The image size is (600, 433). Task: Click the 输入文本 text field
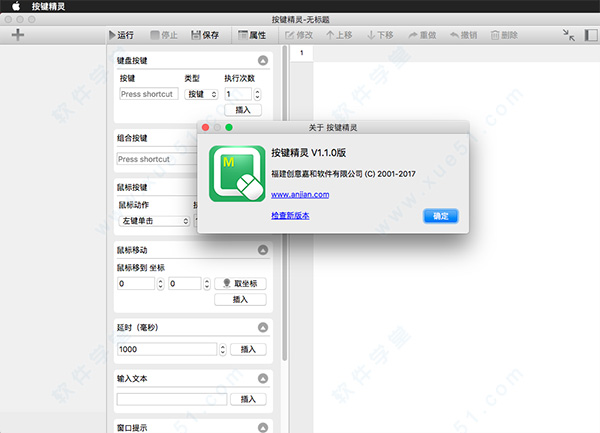172,399
